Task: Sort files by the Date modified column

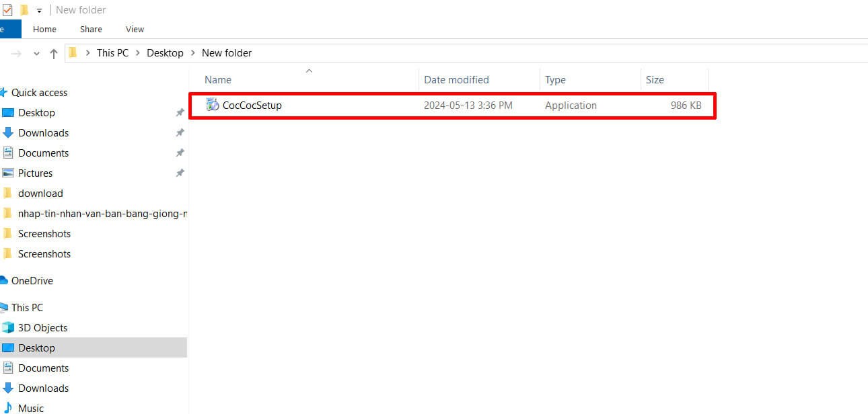Action: pos(456,79)
